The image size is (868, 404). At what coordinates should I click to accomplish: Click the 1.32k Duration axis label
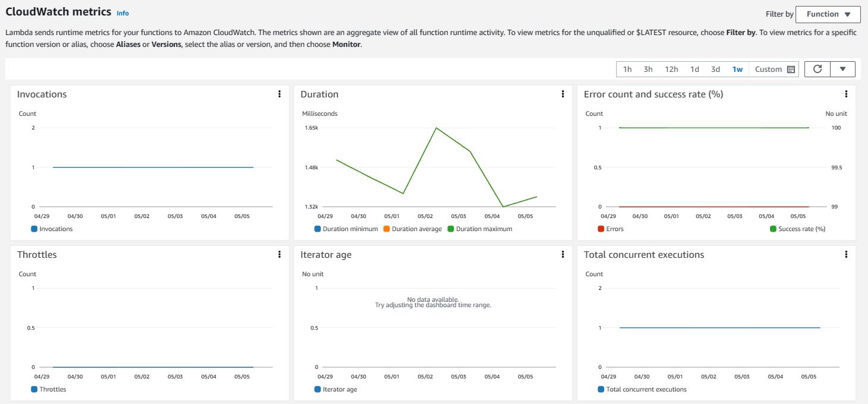click(311, 207)
